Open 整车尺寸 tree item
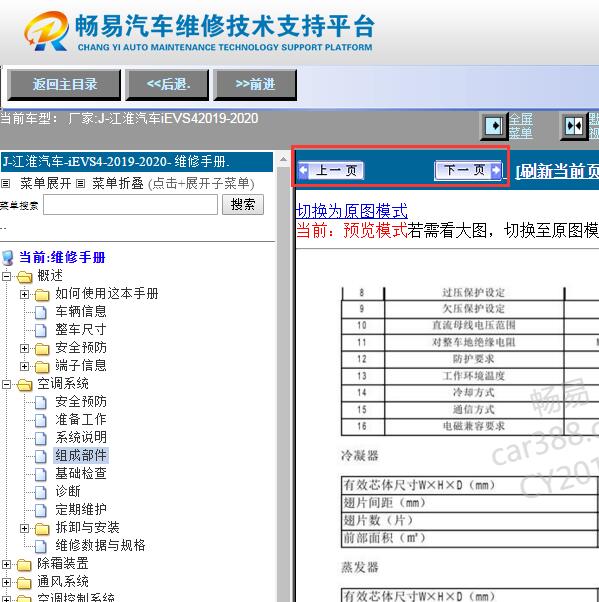The width and height of the screenshot is (599, 602). 81,329
